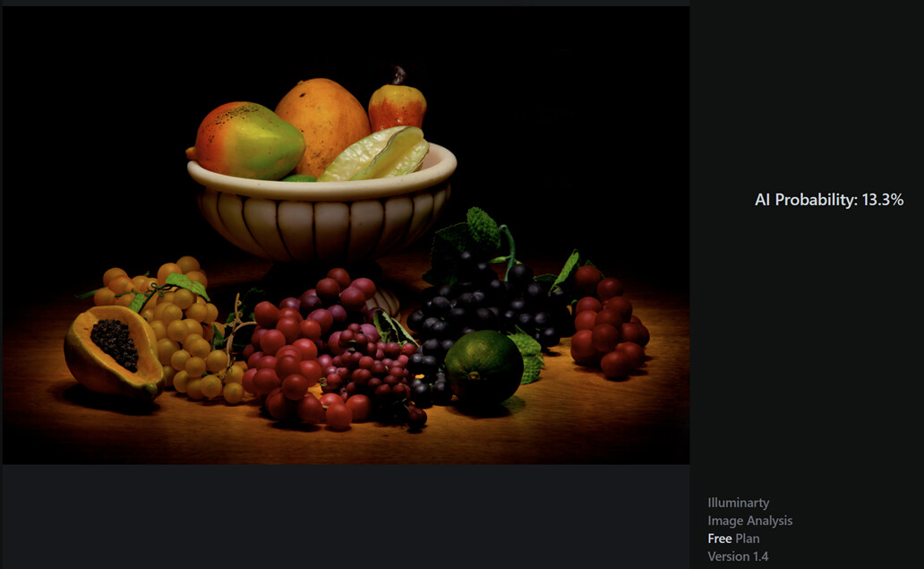This screenshot has width=924, height=569.
Task: Click the mint leaf above black grapes
Action: pyautogui.click(x=483, y=227)
